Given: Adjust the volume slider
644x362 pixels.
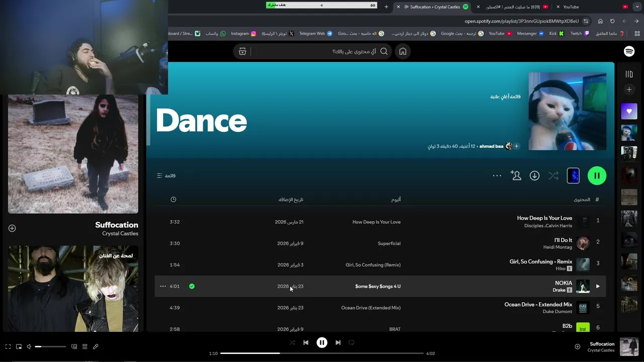Looking at the screenshot, I should (x=50, y=346).
